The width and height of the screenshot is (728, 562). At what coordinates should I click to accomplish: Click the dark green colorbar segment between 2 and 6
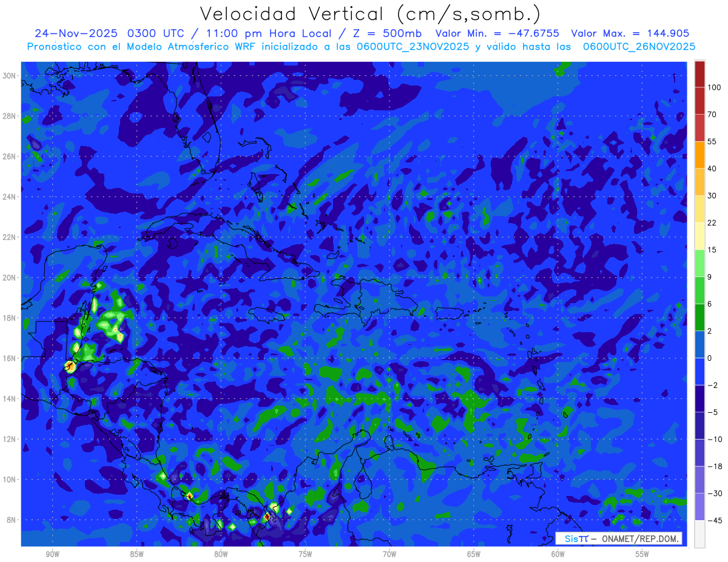click(x=699, y=317)
